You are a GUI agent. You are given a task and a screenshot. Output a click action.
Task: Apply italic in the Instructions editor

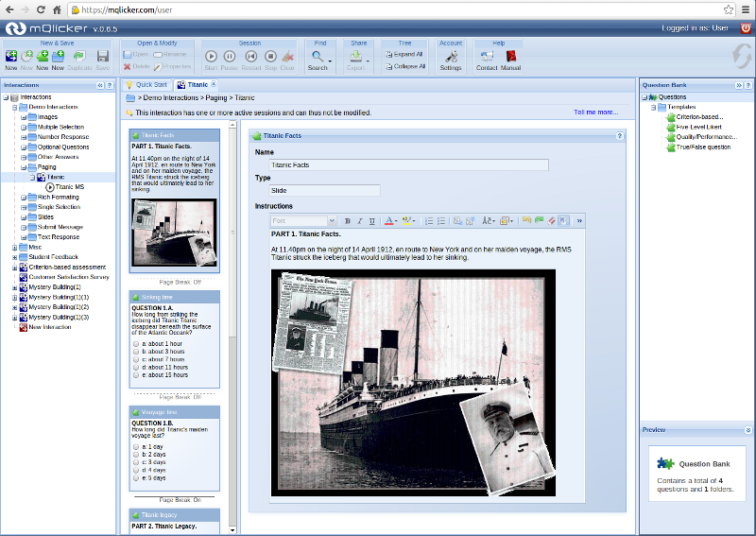(x=360, y=221)
